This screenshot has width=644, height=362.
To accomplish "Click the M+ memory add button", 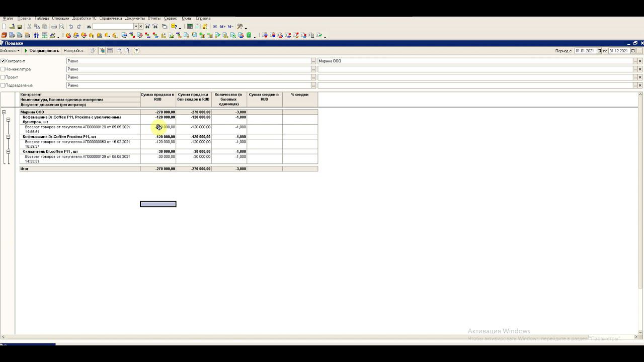I will click(x=222, y=27).
